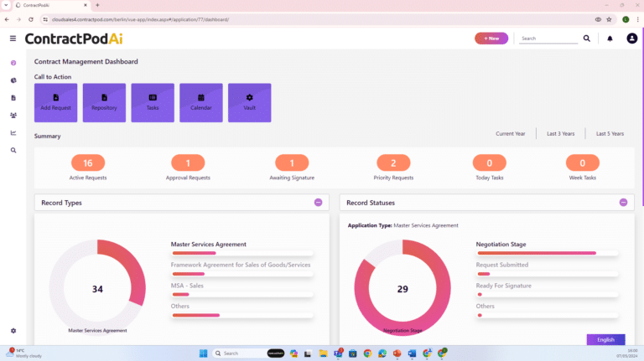644x361 pixels.
Task: Select Others in Record Statuses legend
Action: [485, 306]
